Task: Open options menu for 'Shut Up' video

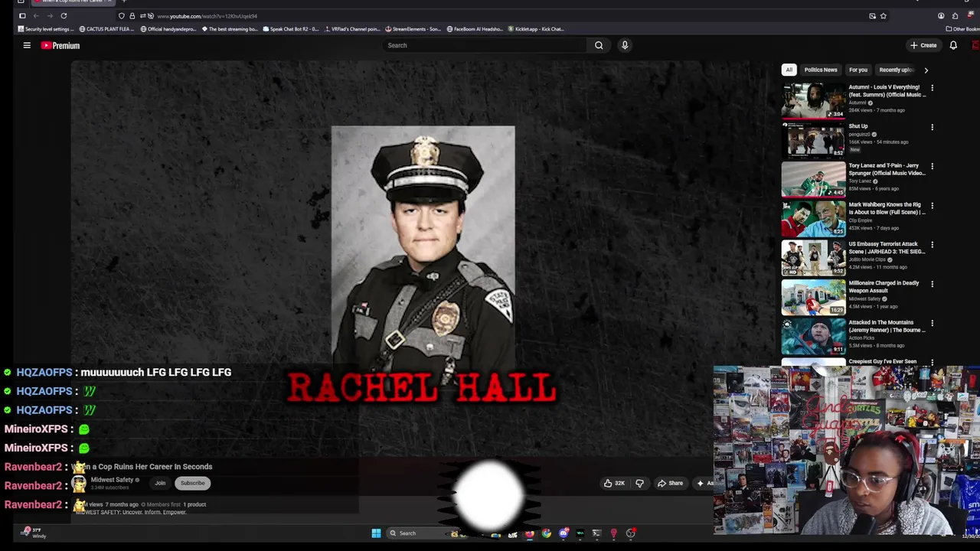Action: point(932,127)
